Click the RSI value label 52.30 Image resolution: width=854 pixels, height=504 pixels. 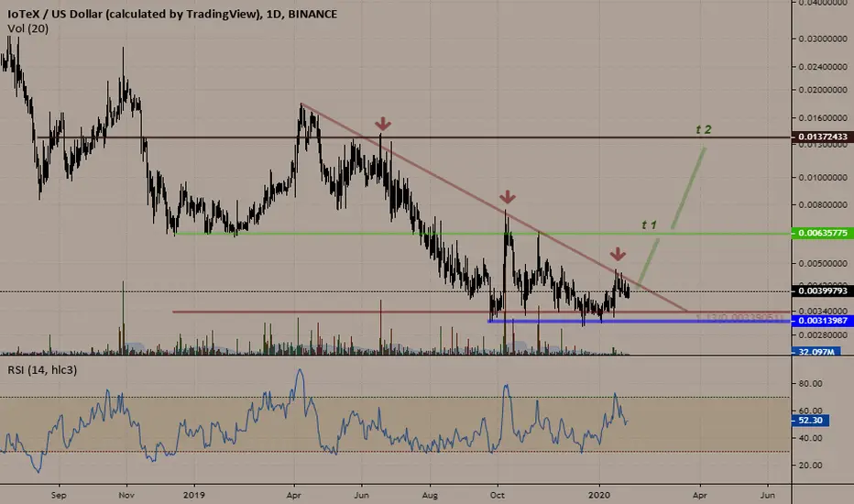click(810, 420)
